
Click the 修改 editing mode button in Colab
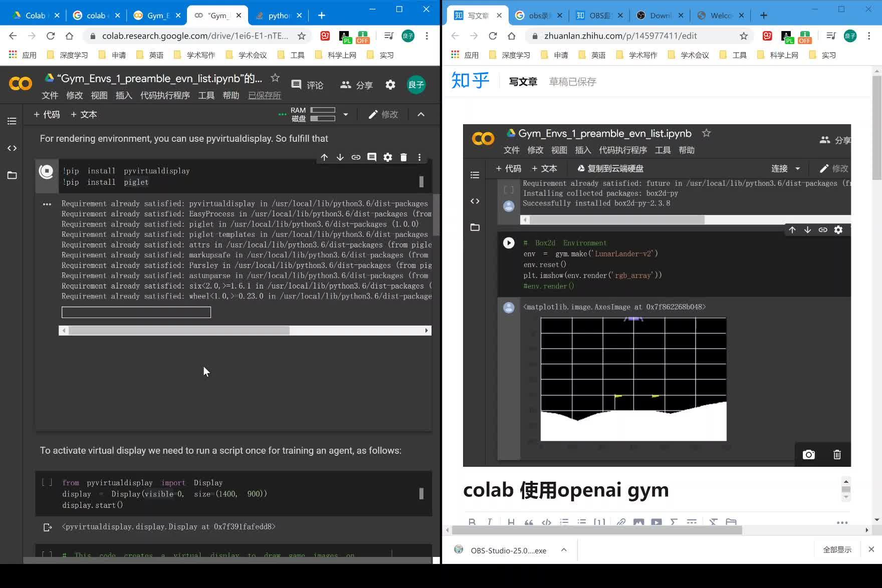(383, 114)
